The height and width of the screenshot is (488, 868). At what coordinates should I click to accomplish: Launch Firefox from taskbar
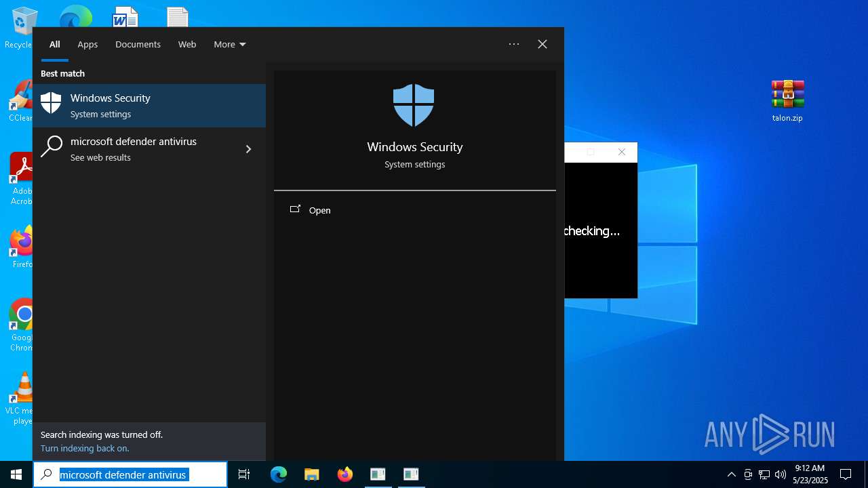click(x=345, y=474)
